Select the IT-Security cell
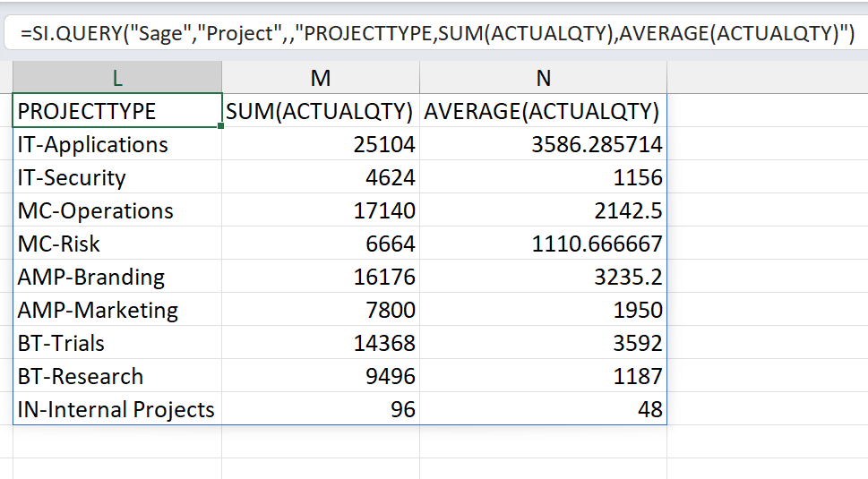 point(117,177)
